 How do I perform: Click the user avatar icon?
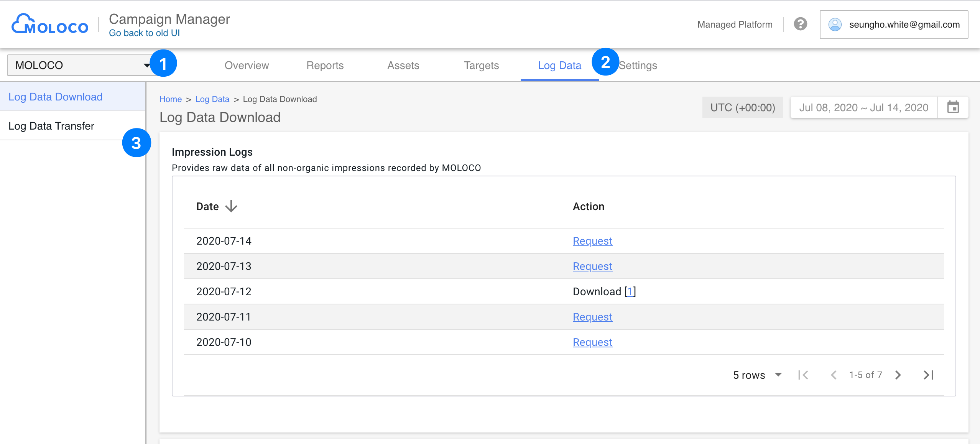(835, 25)
